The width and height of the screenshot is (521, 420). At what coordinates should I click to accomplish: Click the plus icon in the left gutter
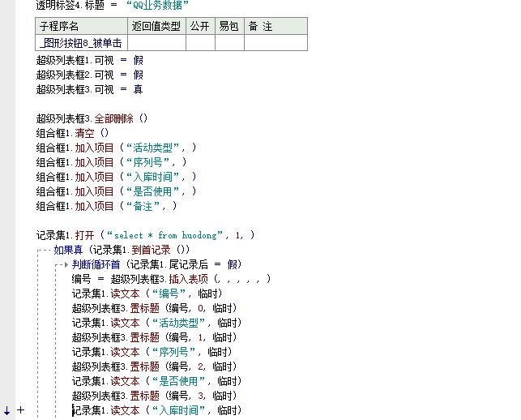tap(20, 409)
